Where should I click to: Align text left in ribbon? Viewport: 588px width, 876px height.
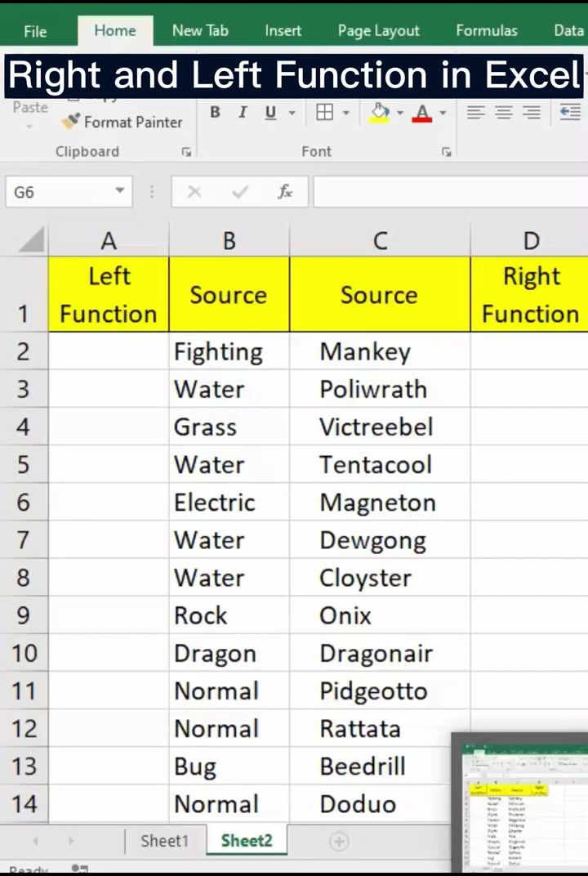476,112
